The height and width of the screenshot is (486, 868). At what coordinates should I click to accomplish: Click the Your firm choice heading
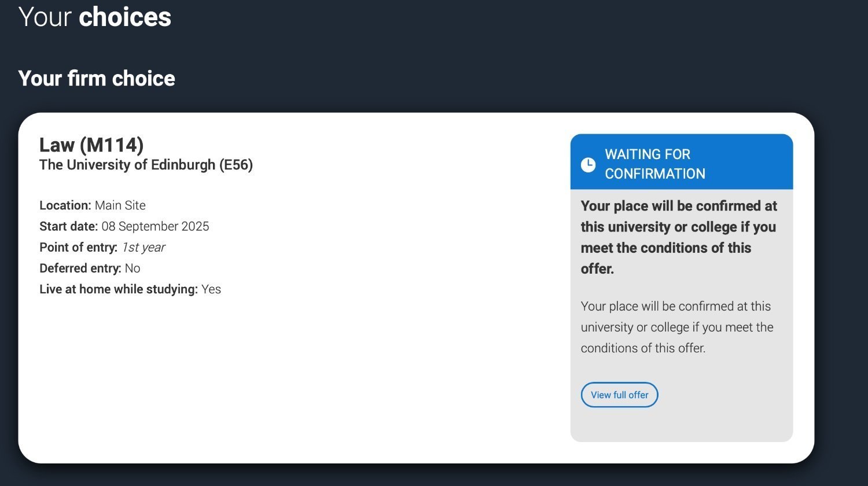click(97, 78)
